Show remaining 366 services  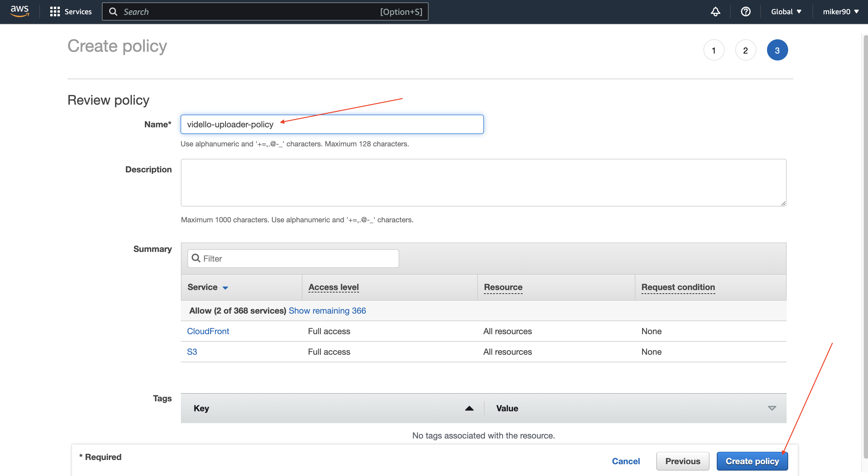click(327, 310)
